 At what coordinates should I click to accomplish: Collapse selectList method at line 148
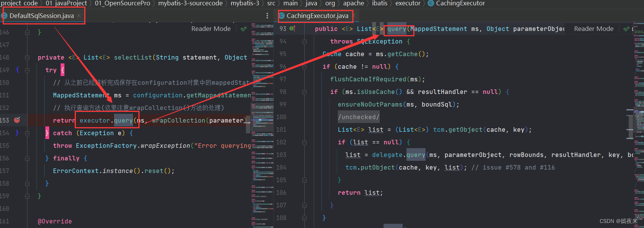(x=27, y=58)
